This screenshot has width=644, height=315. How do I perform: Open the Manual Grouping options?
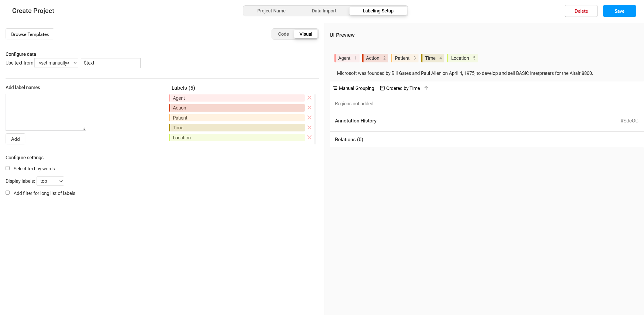point(356,88)
